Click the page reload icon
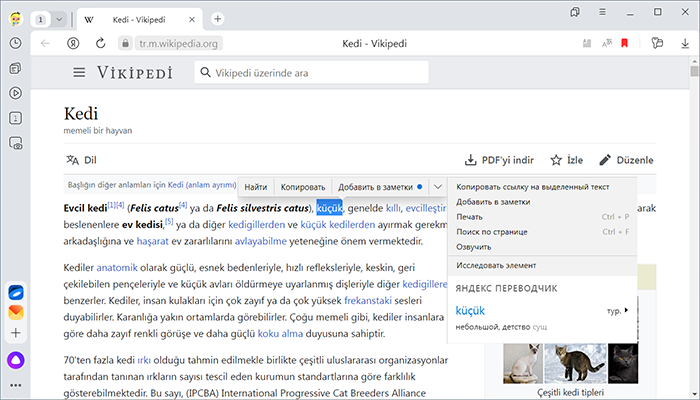The width and height of the screenshot is (700, 400). (x=101, y=43)
